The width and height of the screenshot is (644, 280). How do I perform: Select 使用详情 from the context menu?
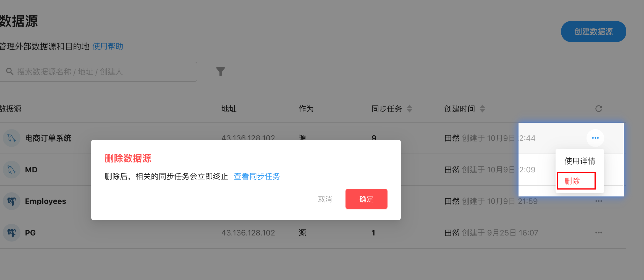580,161
